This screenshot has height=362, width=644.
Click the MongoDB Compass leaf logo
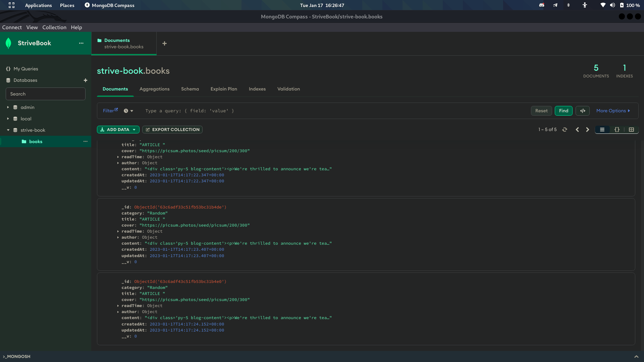coord(8,43)
